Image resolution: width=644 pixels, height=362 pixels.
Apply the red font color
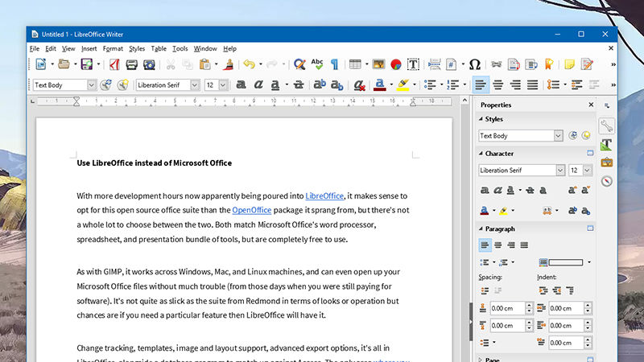[380, 85]
